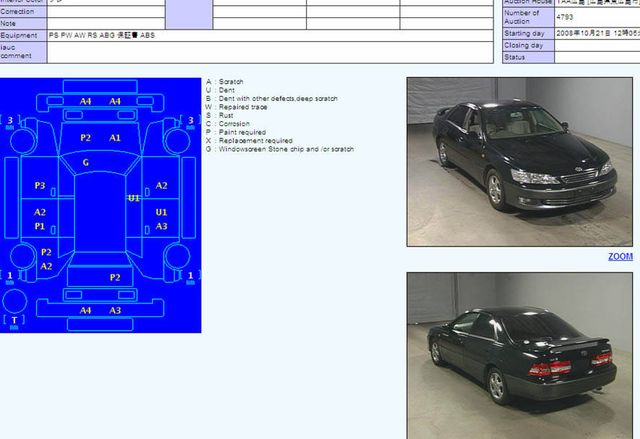
Task: Click the blue vehicle damage diagram
Action: point(100,205)
